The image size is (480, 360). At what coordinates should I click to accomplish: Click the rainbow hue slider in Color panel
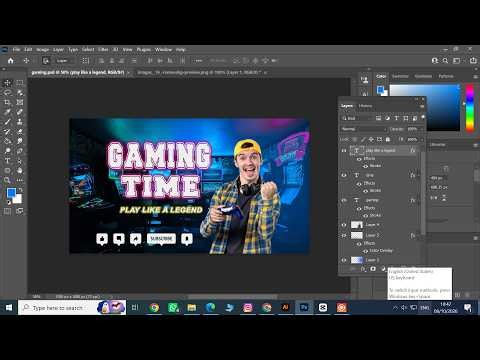click(x=470, y=108)
